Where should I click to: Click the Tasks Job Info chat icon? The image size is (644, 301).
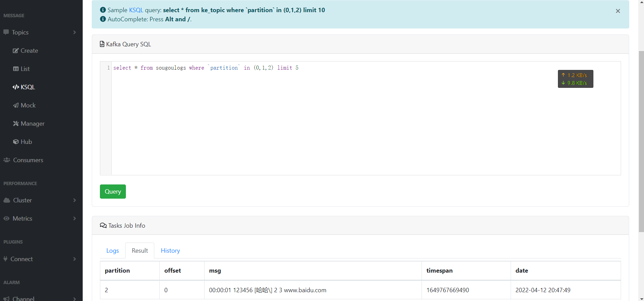103,225
